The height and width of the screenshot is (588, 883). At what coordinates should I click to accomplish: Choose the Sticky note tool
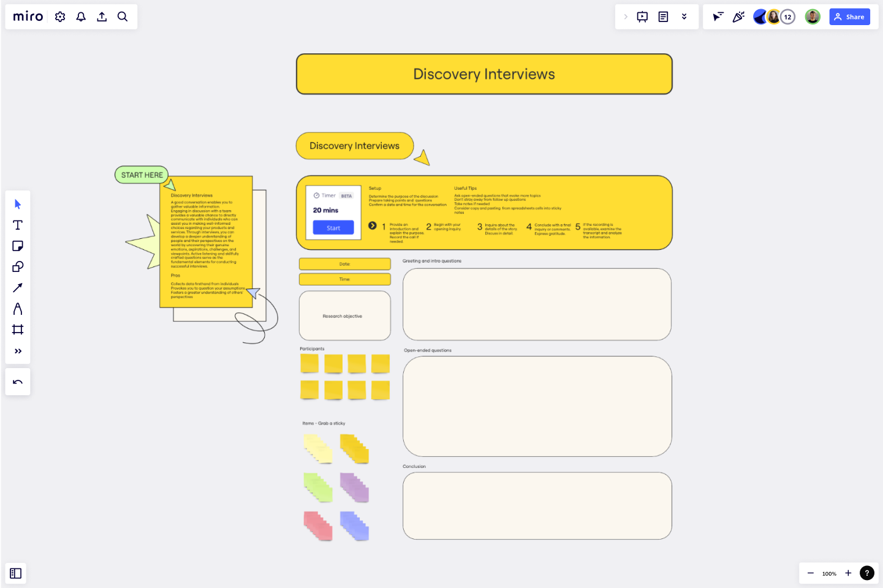tap(18, 246)
